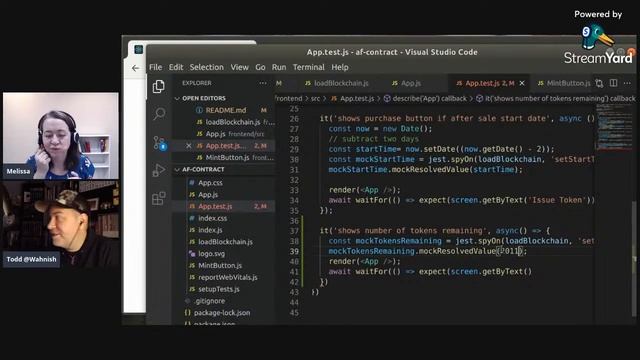Click the split editor icon
Viewport: 640px width, 360px height.
[x=613, y=83]
